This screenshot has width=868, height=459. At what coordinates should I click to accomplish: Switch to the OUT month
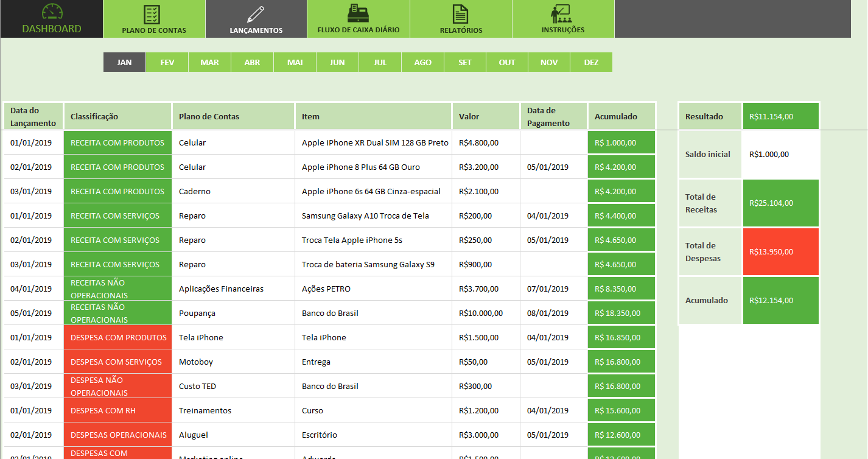[507, 62]
